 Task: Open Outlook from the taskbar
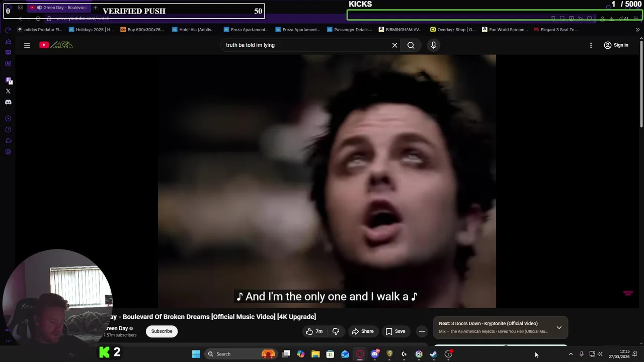(x=345, y=354)
